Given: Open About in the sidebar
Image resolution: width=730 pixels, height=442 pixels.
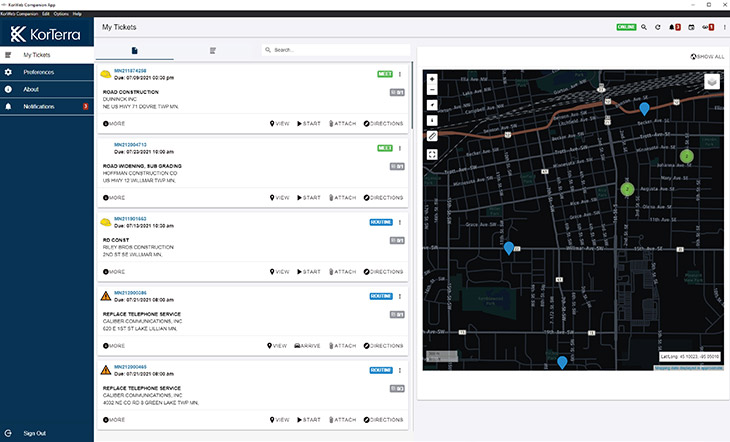Looking at the screenshot, I should click(47, 89).
